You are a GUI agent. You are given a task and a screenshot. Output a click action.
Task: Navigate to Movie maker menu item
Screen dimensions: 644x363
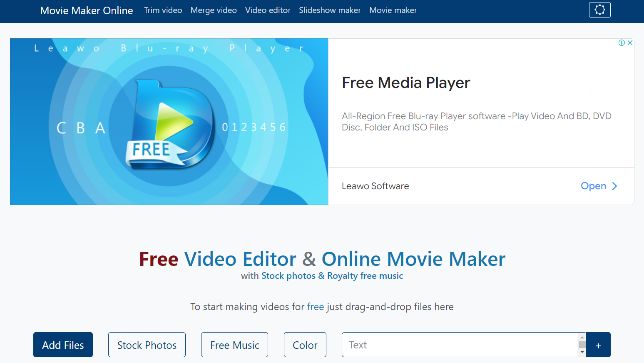pyautogui.click(x=393, y=10)
